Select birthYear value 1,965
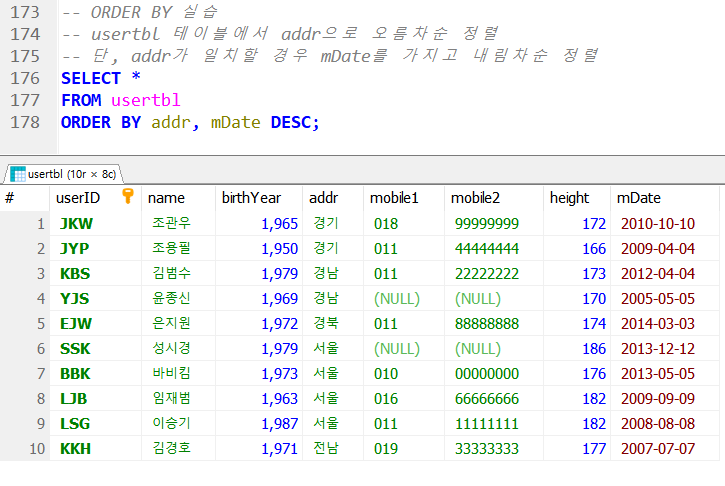The image size is (725, 486). tap(279, 224)
